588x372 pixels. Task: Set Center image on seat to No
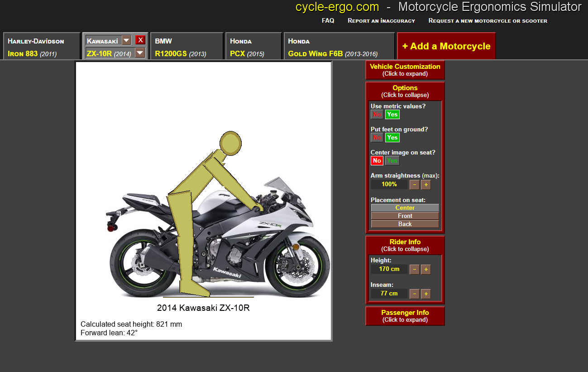(x=377, y=161)
